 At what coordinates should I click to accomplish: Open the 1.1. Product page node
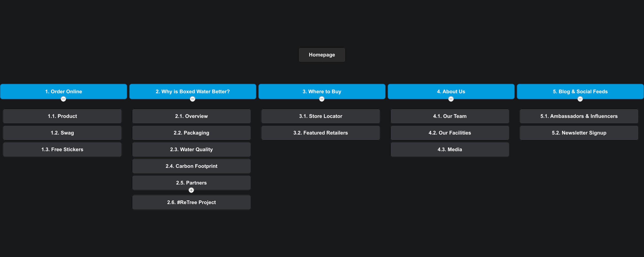62,116
